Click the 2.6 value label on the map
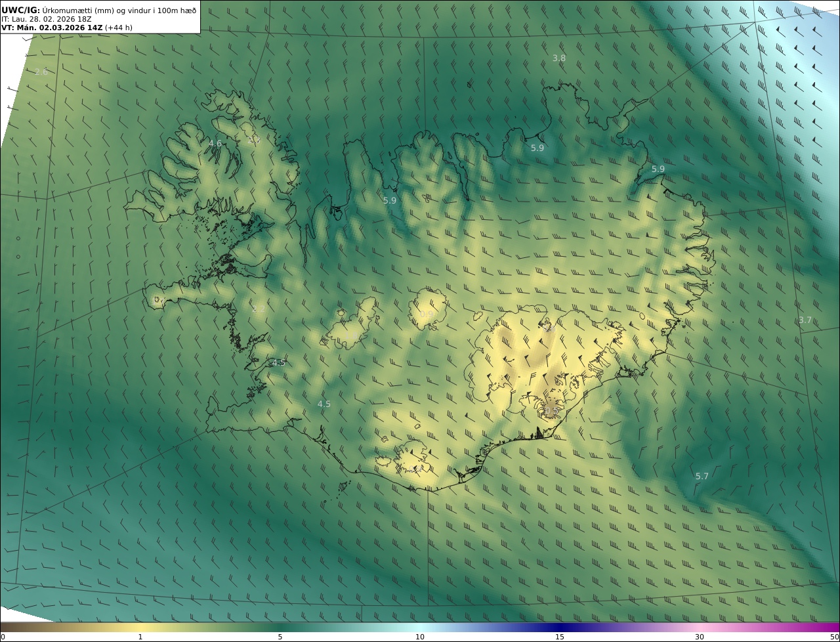840x642 pixels. pyautogui.click(x=41, y=72)
